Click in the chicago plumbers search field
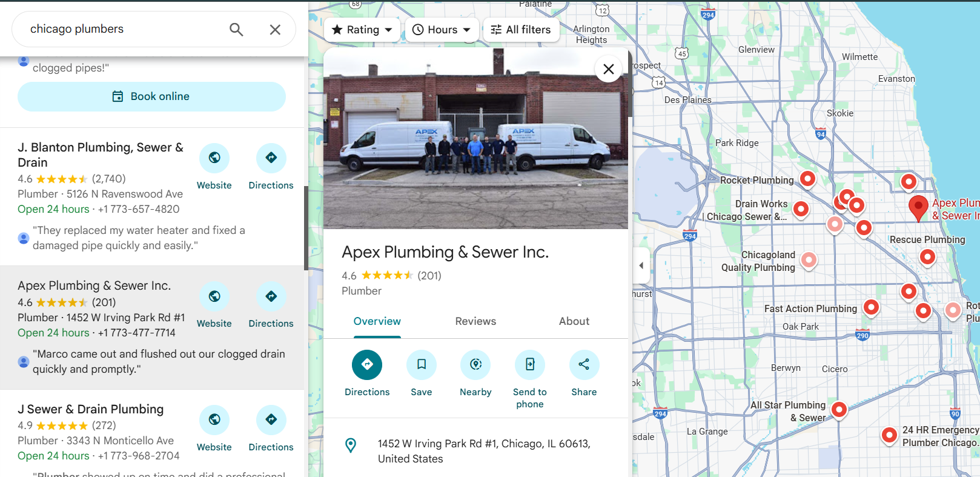Viewport: 980px width, 477px height. coord(121,29)
